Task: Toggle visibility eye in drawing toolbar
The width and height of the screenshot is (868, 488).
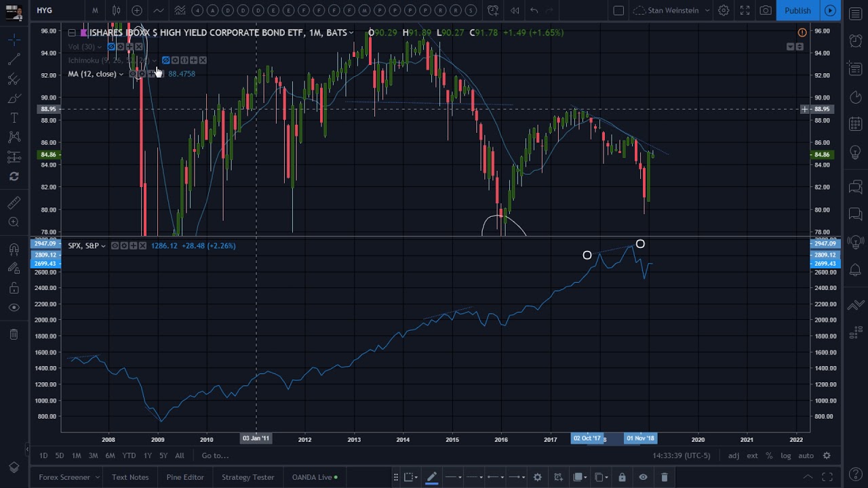Action: [x=643, y=477]
